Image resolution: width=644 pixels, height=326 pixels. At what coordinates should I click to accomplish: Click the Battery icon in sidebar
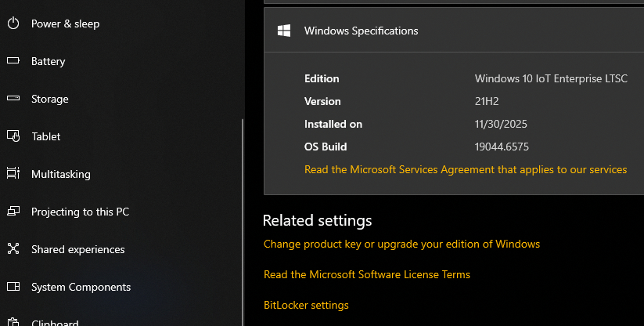coord(13,61)
